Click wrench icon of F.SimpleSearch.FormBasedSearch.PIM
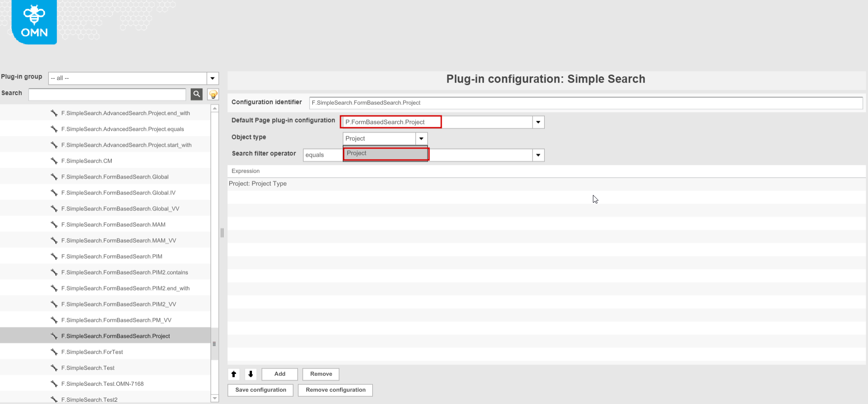Viewport: 868px width, 404px height. point(54,256)
